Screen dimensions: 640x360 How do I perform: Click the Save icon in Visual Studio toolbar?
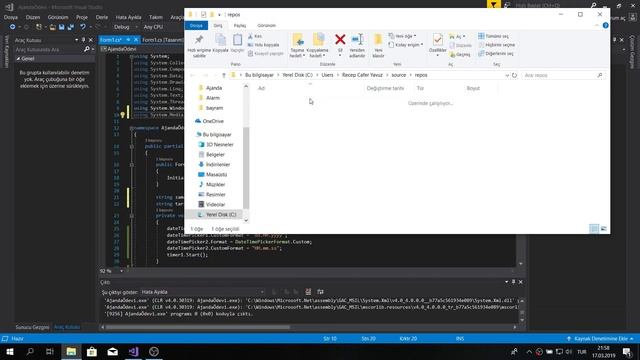pos(62,27)
